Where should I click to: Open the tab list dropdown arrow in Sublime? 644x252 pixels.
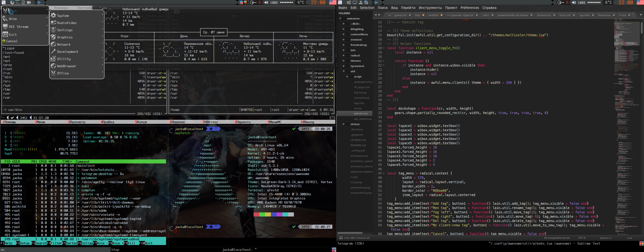point(641,15)
